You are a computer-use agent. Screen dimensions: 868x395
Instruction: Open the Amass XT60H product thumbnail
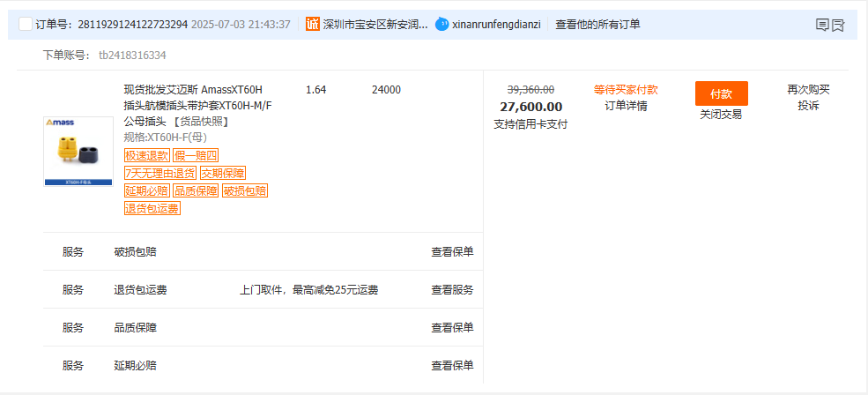(78, 152)
